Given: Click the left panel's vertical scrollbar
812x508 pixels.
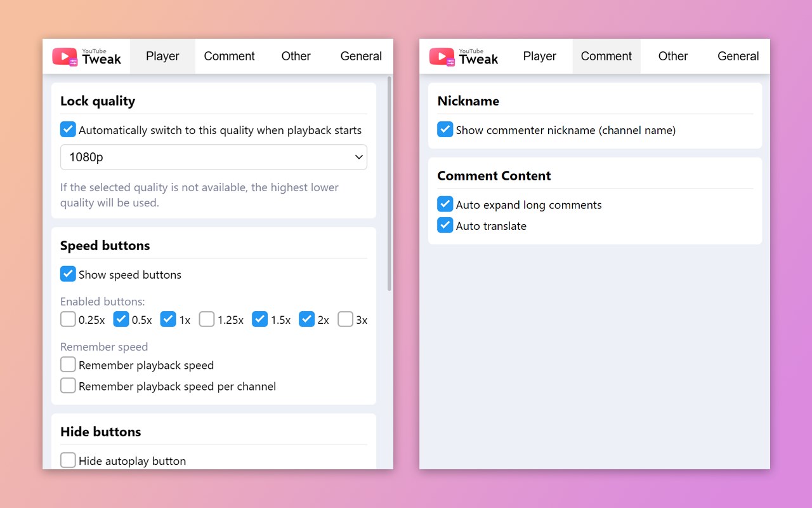Looking at the screenshot, I should [389, 184].
